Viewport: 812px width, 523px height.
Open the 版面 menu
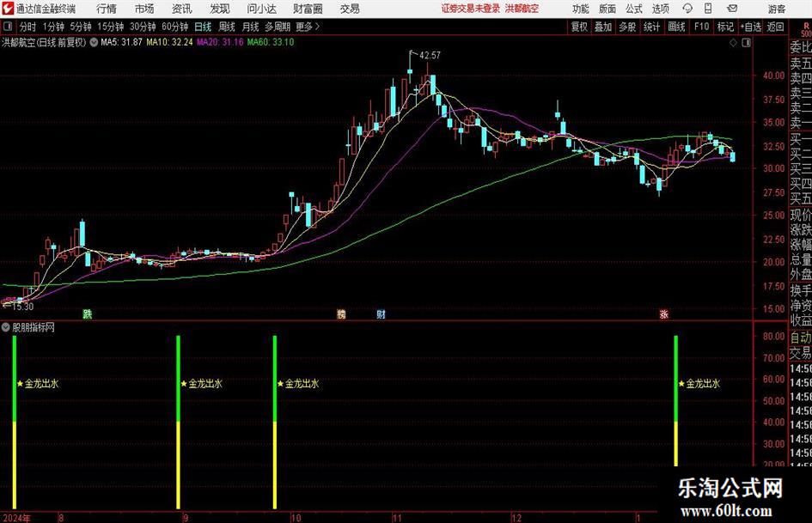[x=607, y=9]
